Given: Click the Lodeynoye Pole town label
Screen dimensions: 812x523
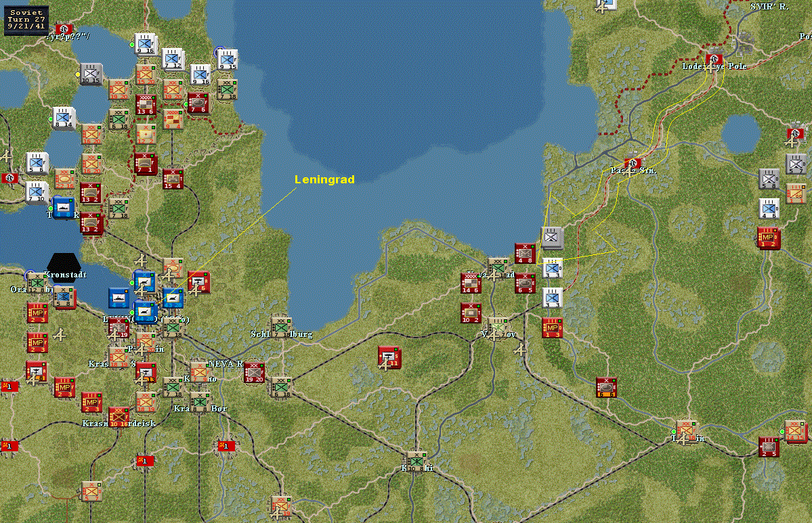Looking at the screenshot, I should tap(714, 66).
